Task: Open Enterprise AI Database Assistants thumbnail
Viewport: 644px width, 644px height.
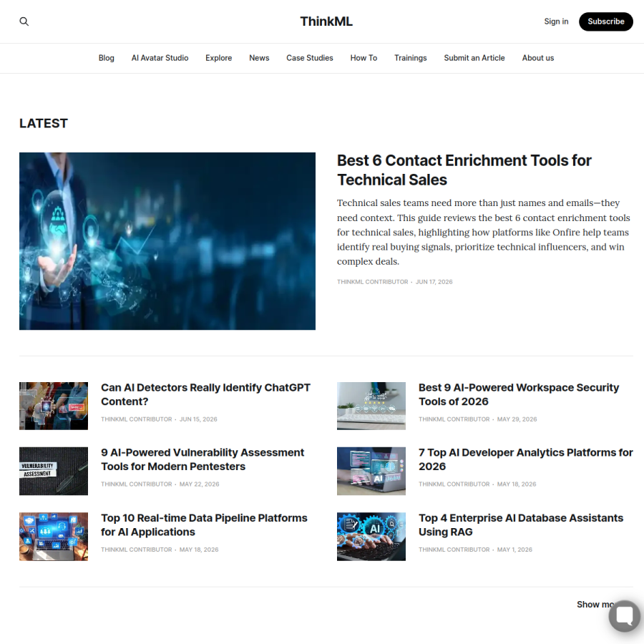Action: click(371, 537)
